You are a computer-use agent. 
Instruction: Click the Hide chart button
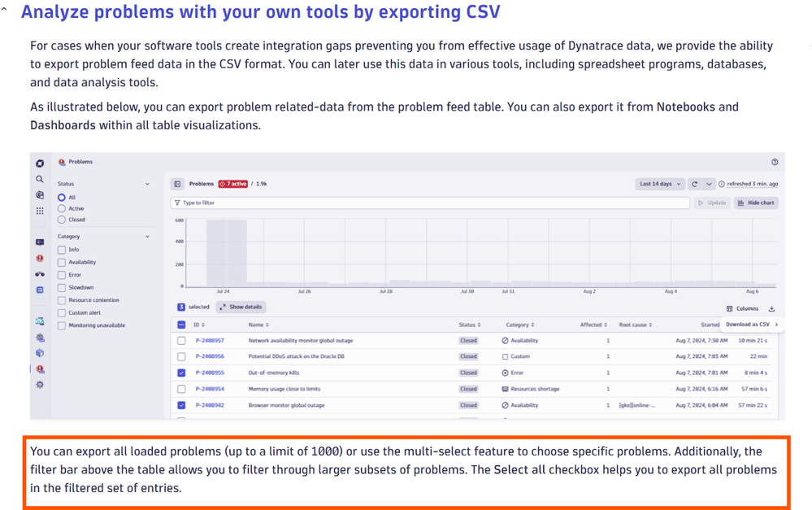coord(755,203)
